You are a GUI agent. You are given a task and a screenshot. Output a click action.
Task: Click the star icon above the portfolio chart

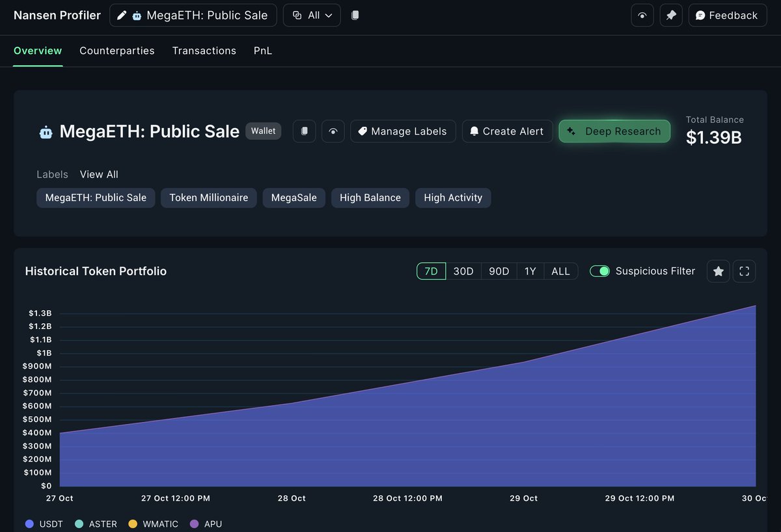click(718, 271)
